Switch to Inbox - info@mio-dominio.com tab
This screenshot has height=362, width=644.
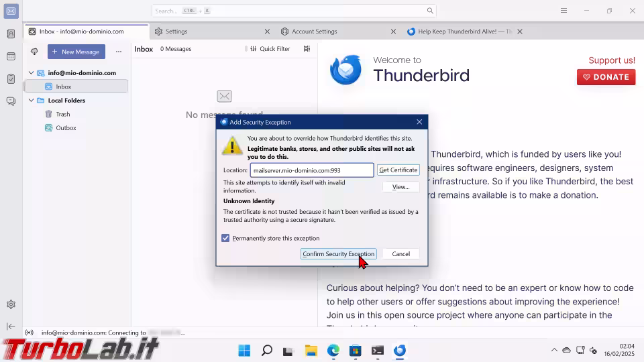pos(87,32)
